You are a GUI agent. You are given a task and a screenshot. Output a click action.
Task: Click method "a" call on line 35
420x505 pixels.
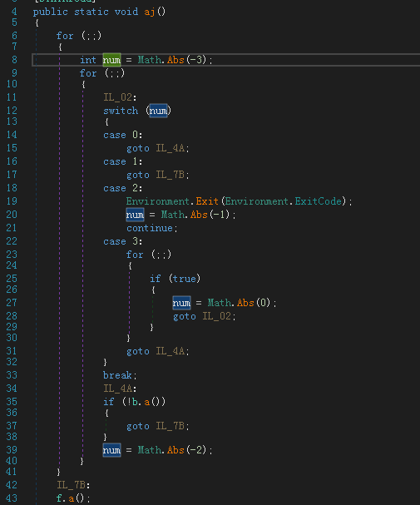click(146, 402)
